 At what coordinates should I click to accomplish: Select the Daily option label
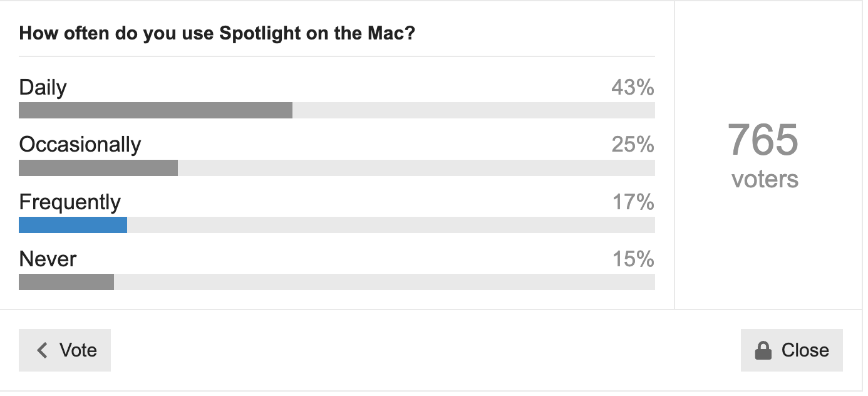tap(43, 88)
